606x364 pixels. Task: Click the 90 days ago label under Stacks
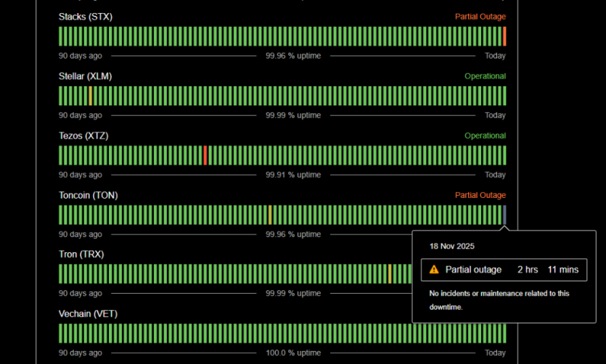tap(81, 56)
